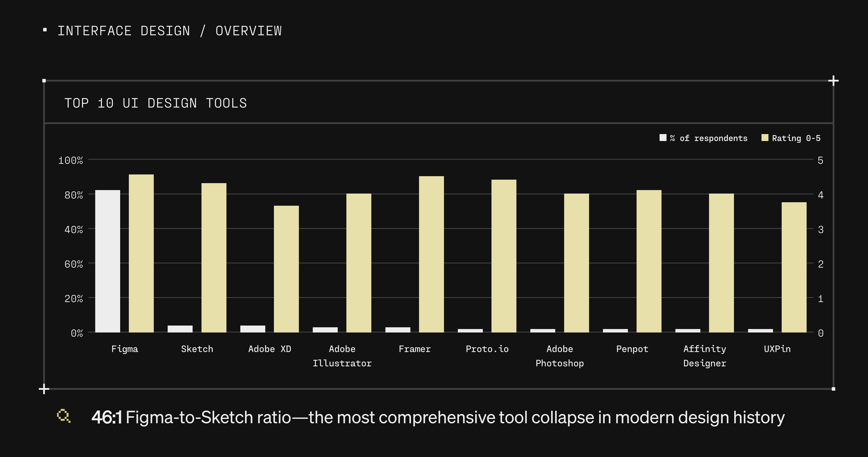
Task: Click the '3' right axis tick label
Action: point(820,229)
